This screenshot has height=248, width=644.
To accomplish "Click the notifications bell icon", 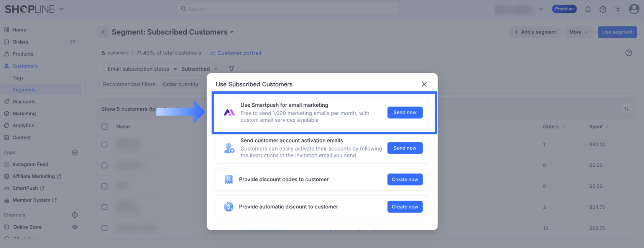I will (588, 9).
